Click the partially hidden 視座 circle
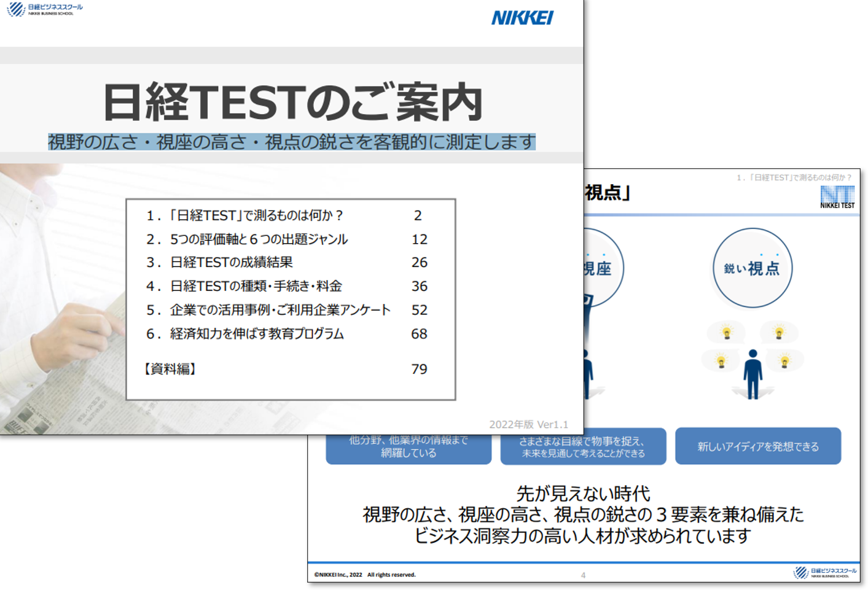 (603, 268)
